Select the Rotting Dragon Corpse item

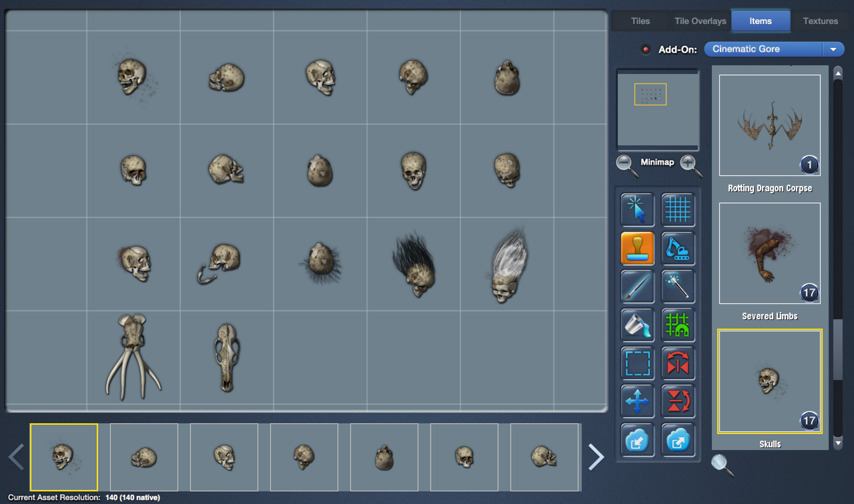coord(770,125)
